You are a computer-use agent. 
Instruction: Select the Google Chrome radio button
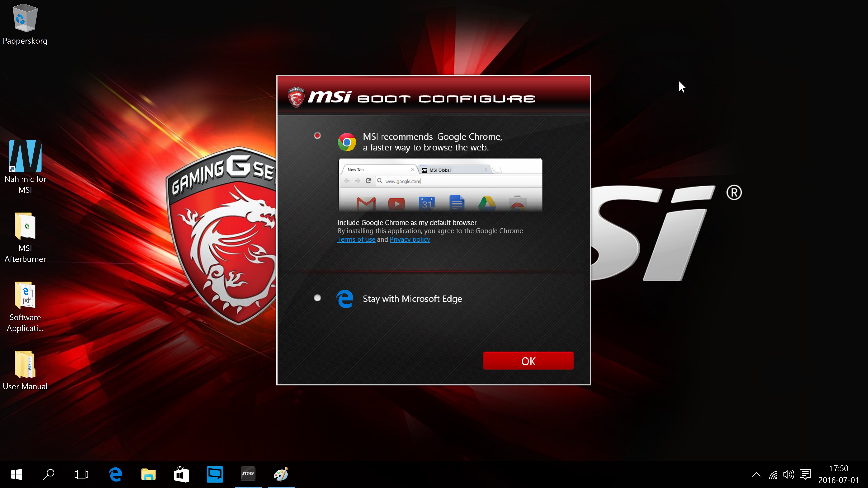click(x=317, y=136)
